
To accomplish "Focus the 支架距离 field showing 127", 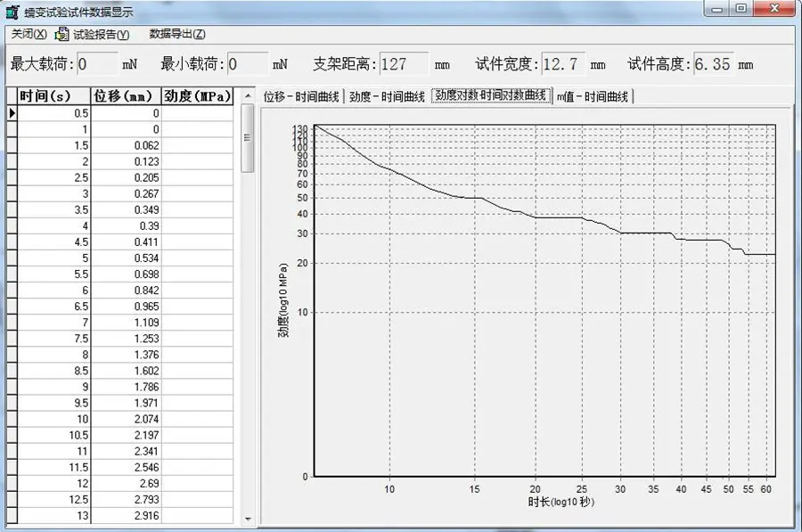I will [x=404, y=64].
